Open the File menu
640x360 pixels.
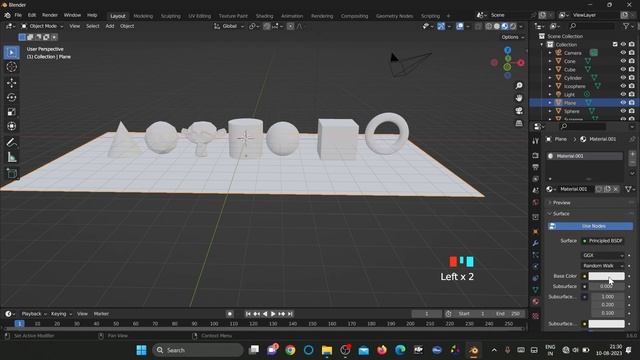tap(18, 15)
